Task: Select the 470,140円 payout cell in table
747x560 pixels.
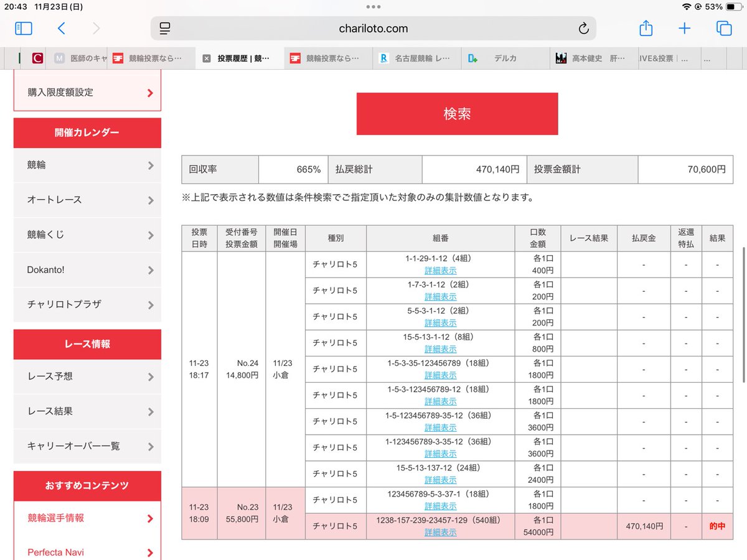Action: point(644,526)
